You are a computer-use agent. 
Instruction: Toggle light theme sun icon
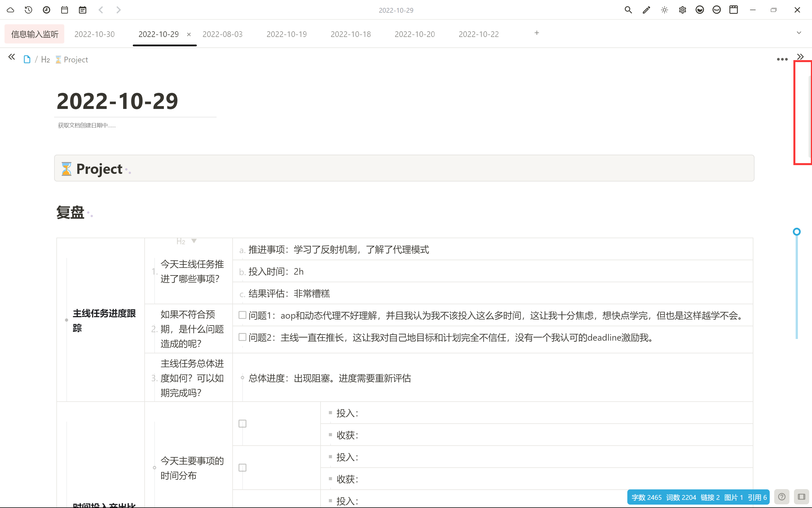(664, 10)
